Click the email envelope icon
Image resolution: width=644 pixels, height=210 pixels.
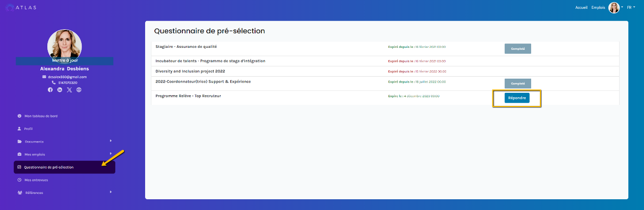click(x=44, y=77)
